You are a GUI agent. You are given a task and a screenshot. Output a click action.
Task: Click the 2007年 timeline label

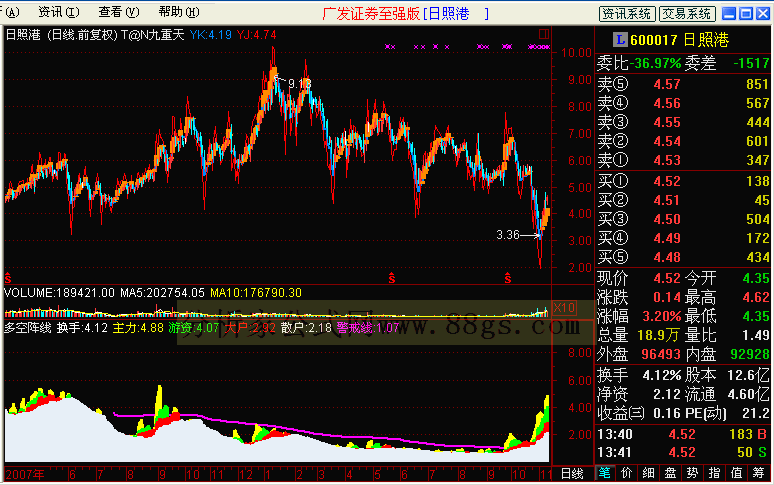25,475
